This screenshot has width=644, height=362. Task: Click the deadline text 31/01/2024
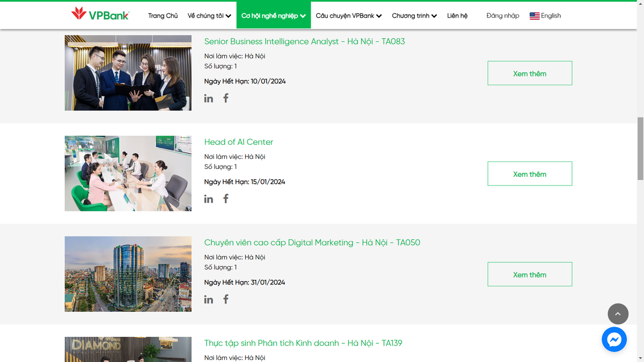point(268,283)
